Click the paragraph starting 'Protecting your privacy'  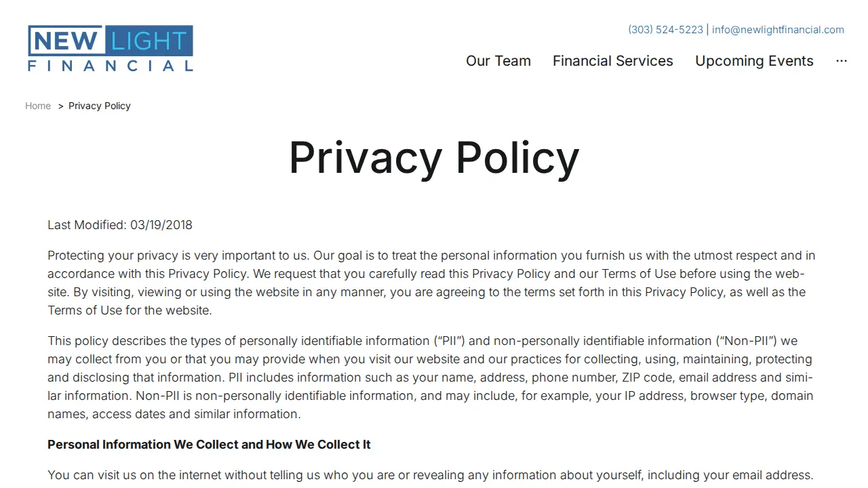tap(431, 283)
